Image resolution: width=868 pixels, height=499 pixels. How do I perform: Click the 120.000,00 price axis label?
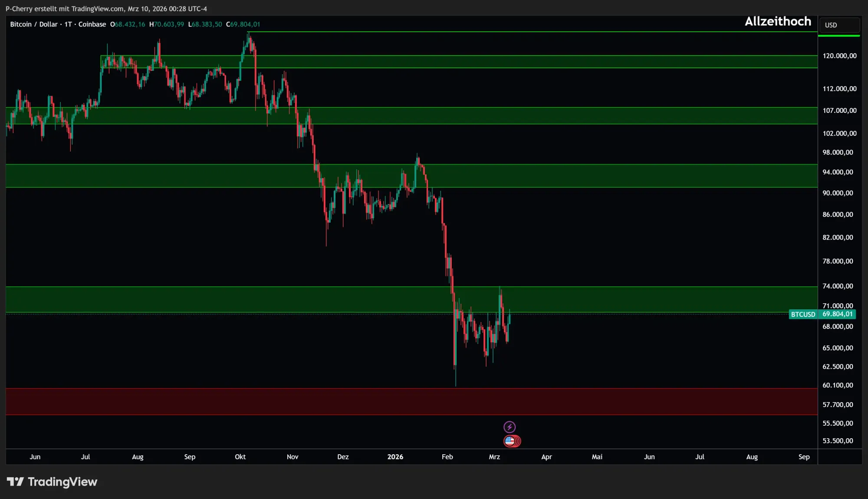pos(839,56)
